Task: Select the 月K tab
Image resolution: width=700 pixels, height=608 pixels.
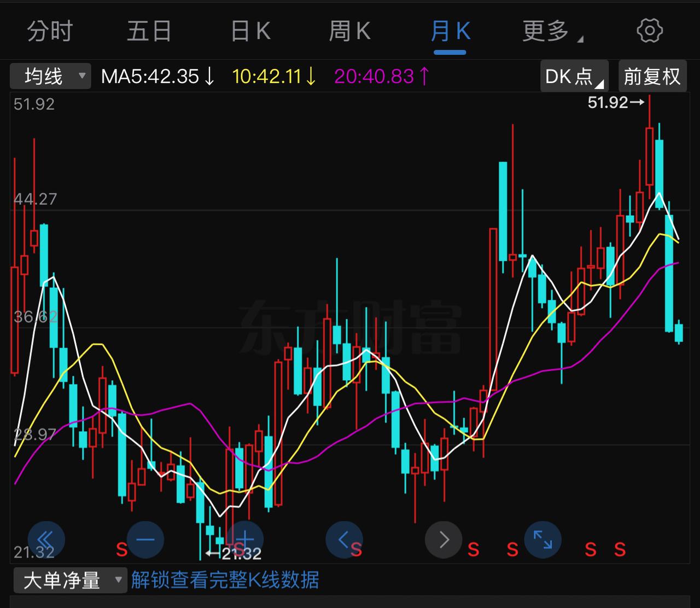Action: click(450, 31)
